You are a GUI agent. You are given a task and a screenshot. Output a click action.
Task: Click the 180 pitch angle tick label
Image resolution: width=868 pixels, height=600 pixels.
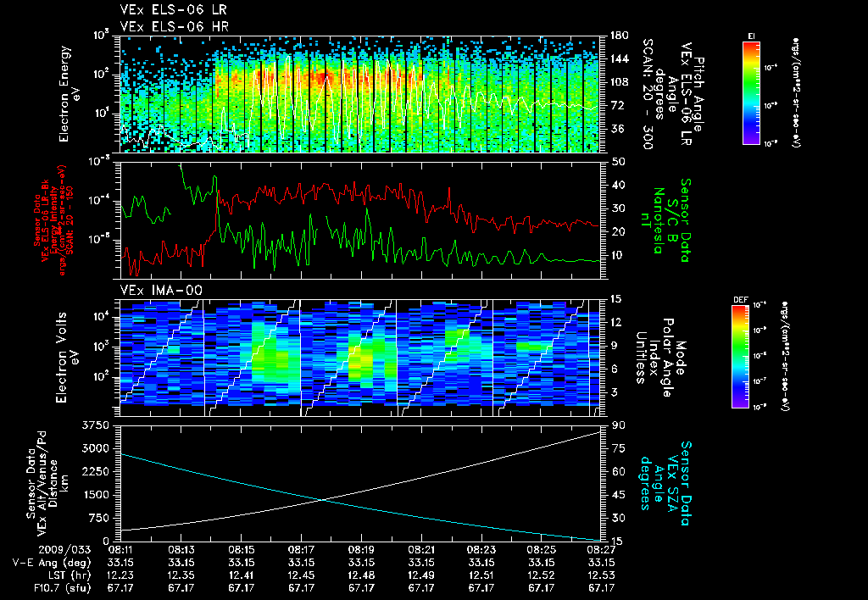619,36
